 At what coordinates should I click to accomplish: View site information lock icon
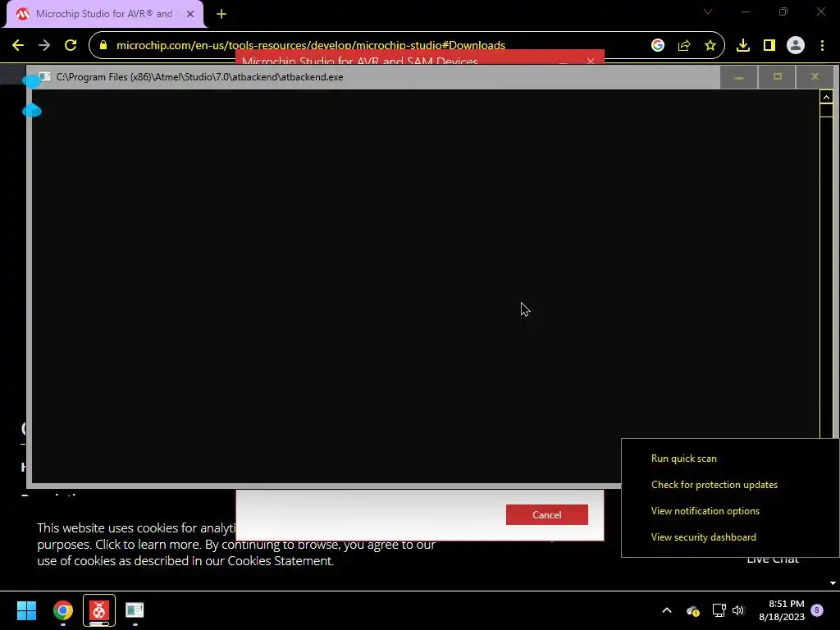coord(103,46)
